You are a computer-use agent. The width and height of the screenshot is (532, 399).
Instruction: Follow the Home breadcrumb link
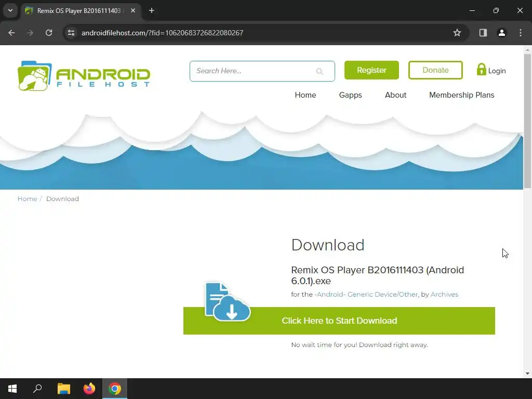click(27, 199)
